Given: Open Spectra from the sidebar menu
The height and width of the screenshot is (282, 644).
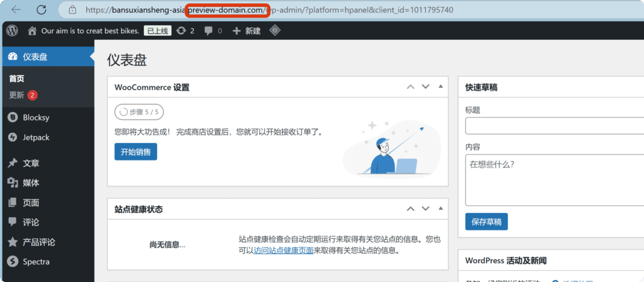Looking at the screenshot, I should pyautogui.click(x=36, y=261).
